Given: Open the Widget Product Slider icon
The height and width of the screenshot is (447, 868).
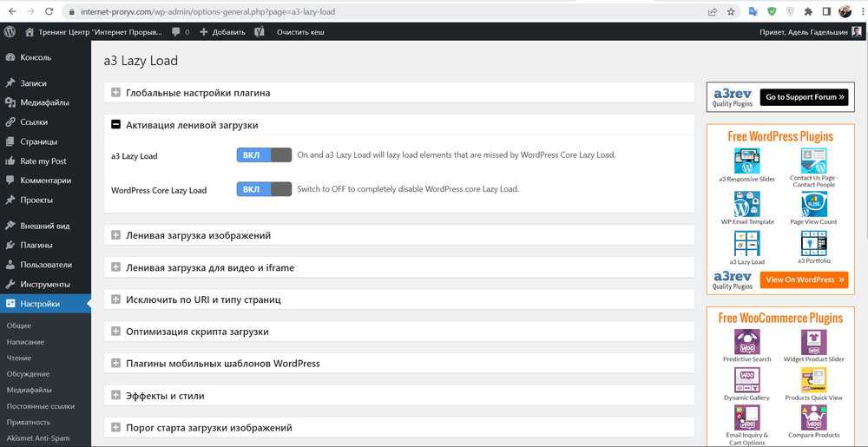Looking at the screenshot, I should click(813, 341).
